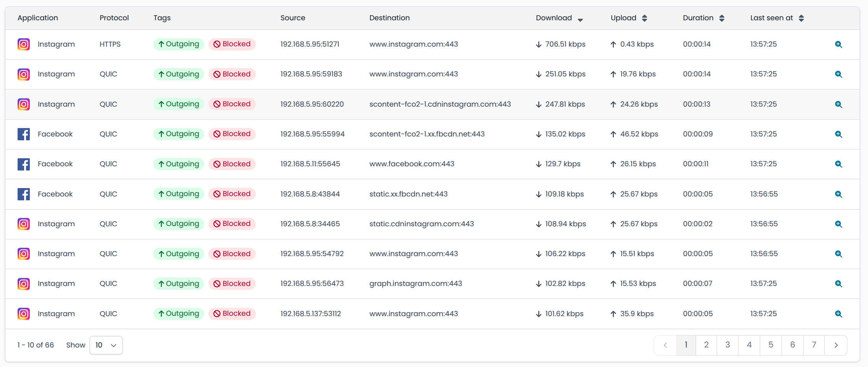
Task: Jump to page 7 of results
Action: click(x=814, y=345)
